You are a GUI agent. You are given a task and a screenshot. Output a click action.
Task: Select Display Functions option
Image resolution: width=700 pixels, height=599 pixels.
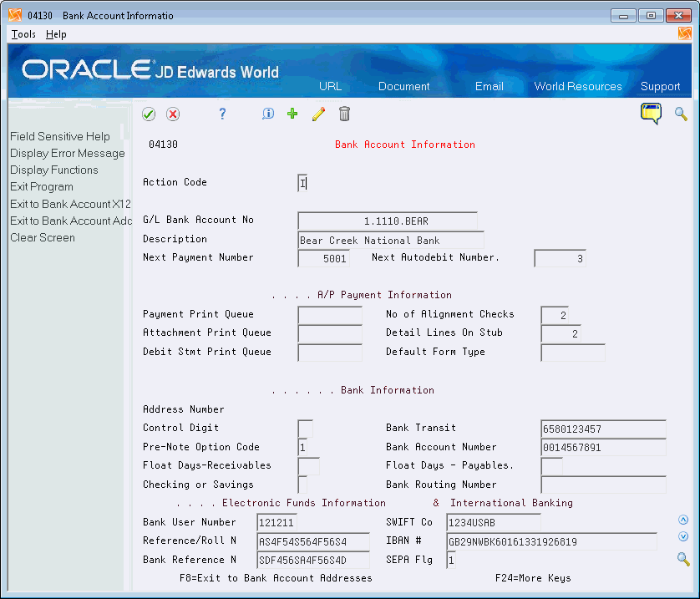(54, 170)
